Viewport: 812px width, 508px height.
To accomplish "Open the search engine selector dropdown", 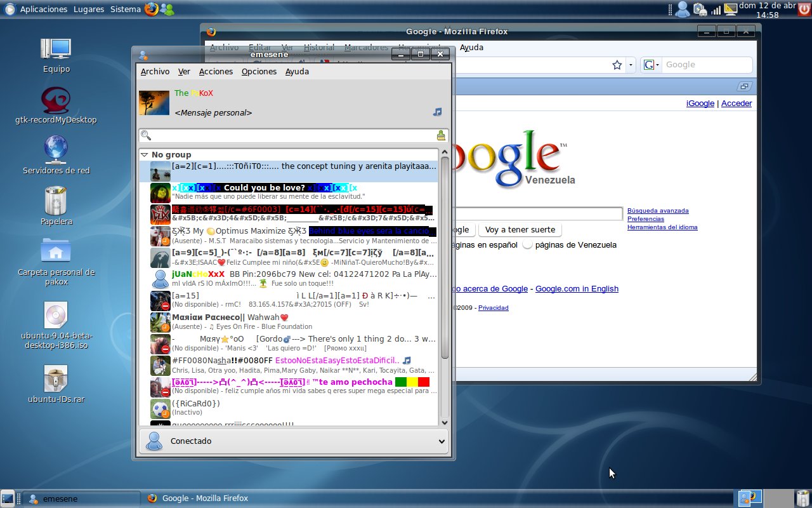I will point(652,65).
